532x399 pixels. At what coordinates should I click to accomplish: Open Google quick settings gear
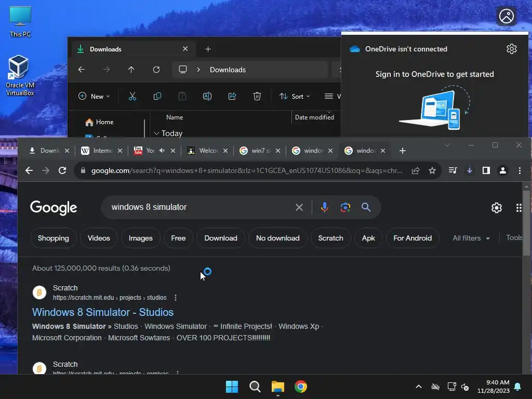coord(496,208)
